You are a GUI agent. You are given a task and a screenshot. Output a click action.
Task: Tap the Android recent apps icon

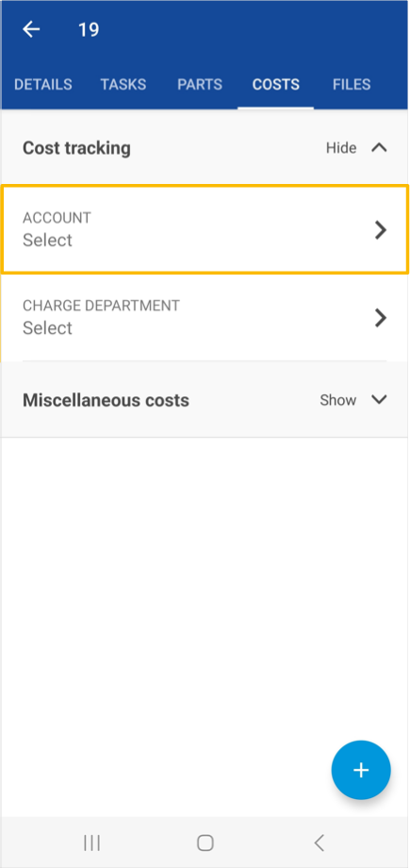(x=91, y=843)
